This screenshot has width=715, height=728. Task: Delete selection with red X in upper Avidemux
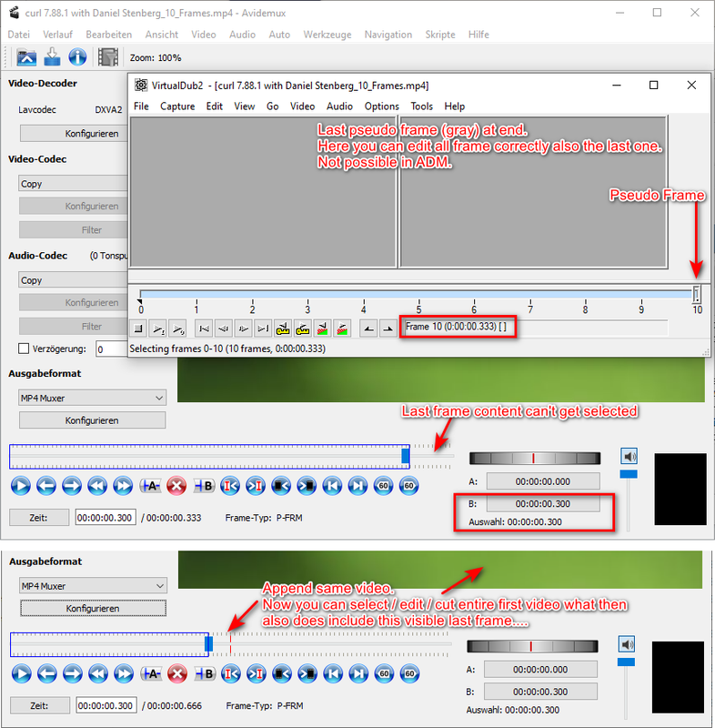(176, 486)
